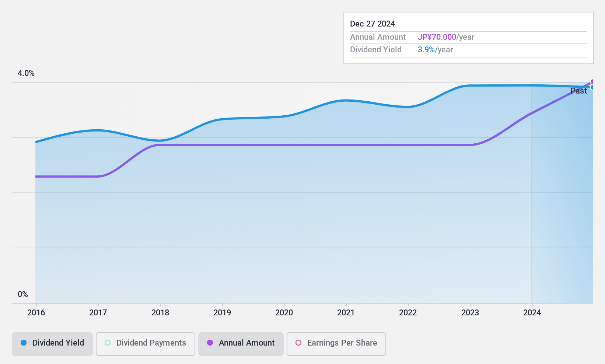Click the 3.9%/year dividend yield value
The image size is (605, 364).
point(435,49)
